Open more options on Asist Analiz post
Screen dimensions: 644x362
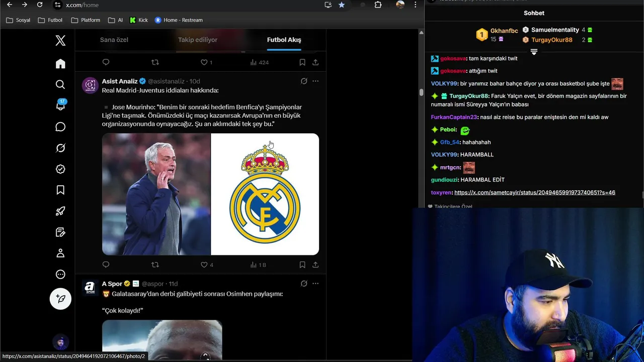click(315, 81)
